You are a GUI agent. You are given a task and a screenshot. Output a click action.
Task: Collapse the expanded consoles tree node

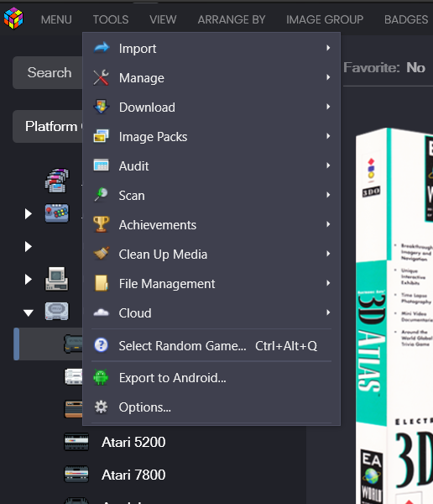[x=29, y=312]
